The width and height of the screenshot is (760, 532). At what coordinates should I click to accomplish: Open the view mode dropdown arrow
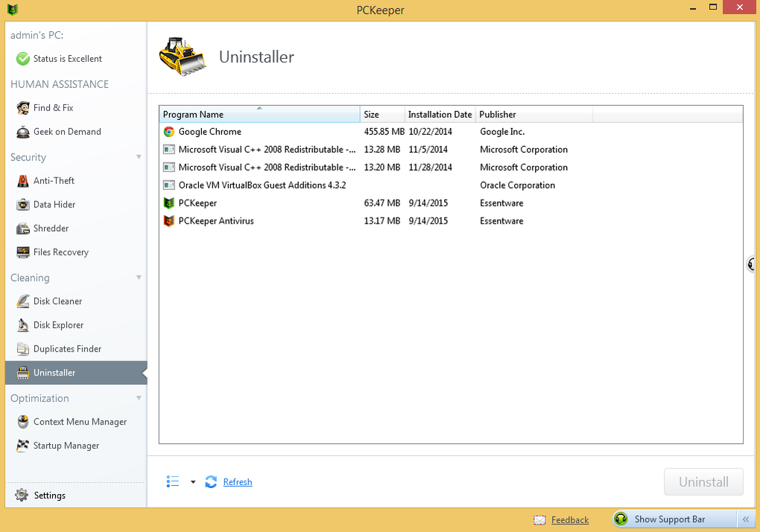(x=193, y=482)
